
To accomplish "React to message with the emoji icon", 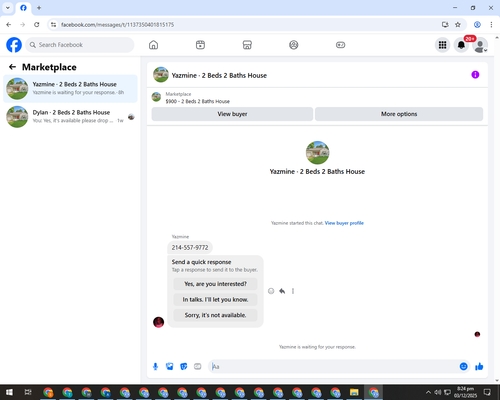I will pyautogui.click(x=271, y=291).
